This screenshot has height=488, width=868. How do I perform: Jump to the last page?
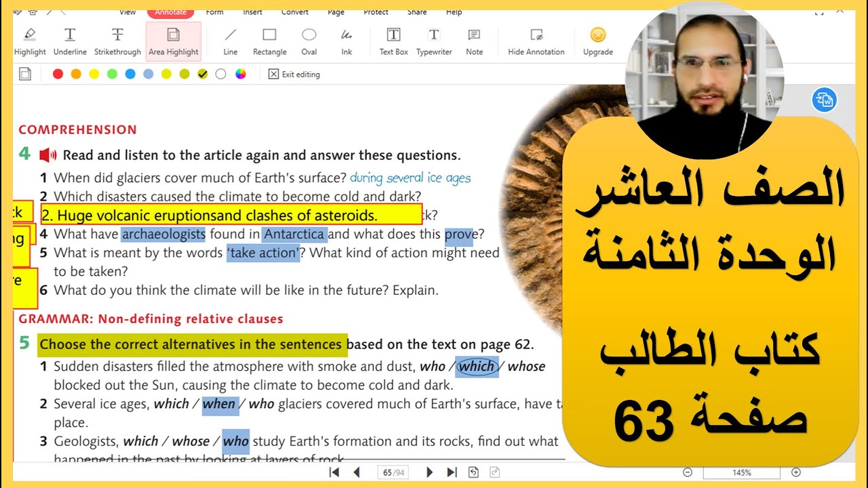click(x=452, y=472)
